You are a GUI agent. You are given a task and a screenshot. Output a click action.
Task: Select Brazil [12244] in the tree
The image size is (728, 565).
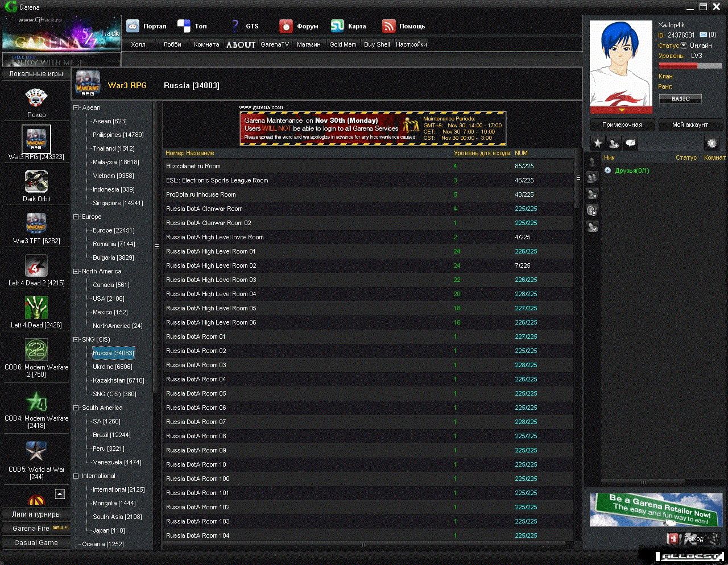coord(111,435)
